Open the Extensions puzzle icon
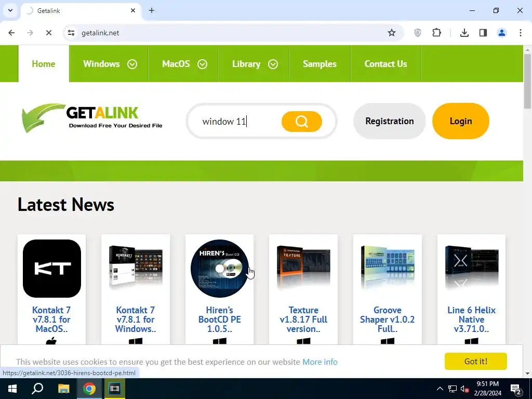 point(436,33)
